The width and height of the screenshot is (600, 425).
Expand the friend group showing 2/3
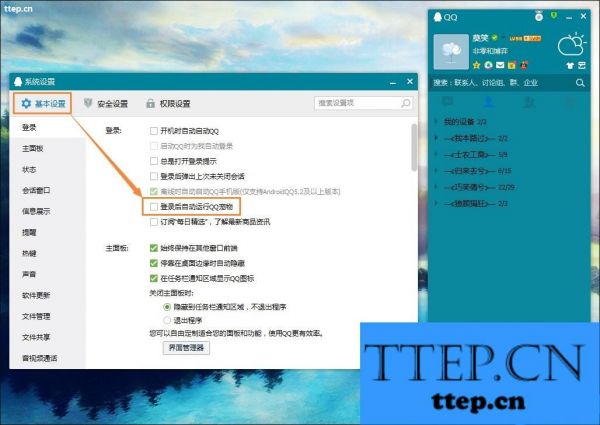436,204
